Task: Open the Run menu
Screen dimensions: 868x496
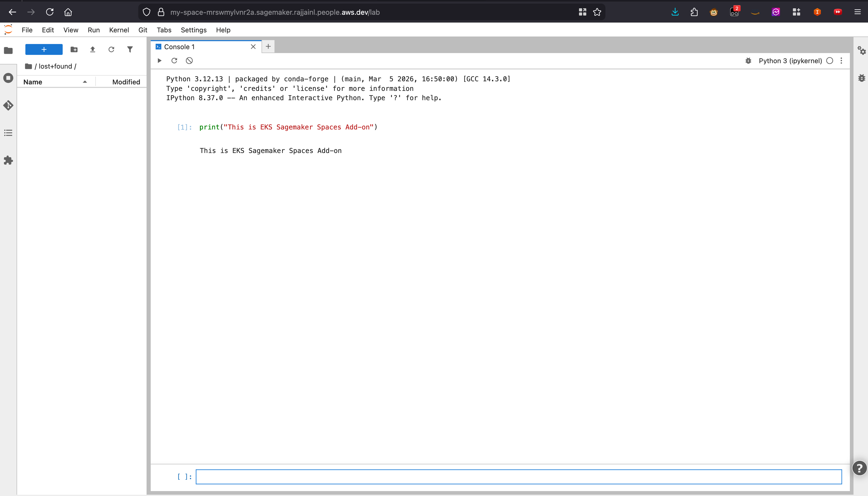Action: [x=94, y=30]
